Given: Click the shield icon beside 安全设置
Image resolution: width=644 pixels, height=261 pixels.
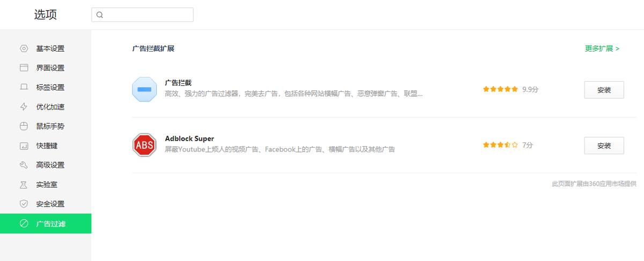Looking at the screenshot, I should click(x=24, y=204).
